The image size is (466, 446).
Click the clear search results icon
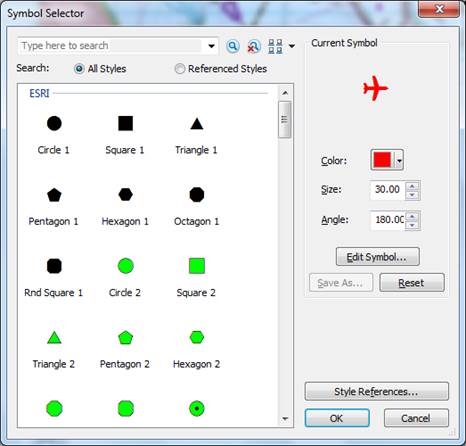click(254, 46)
